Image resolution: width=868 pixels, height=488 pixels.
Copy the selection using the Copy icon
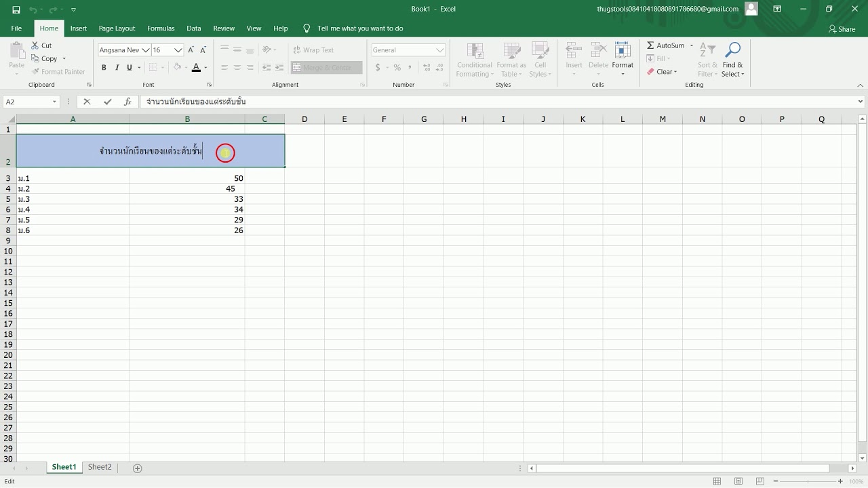pos(35,58)
